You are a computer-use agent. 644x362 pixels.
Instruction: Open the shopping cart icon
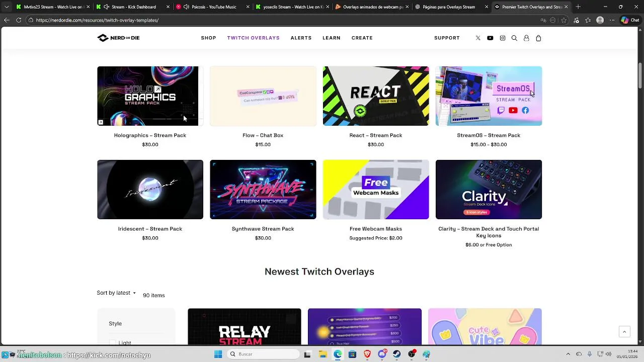[538, 38]
